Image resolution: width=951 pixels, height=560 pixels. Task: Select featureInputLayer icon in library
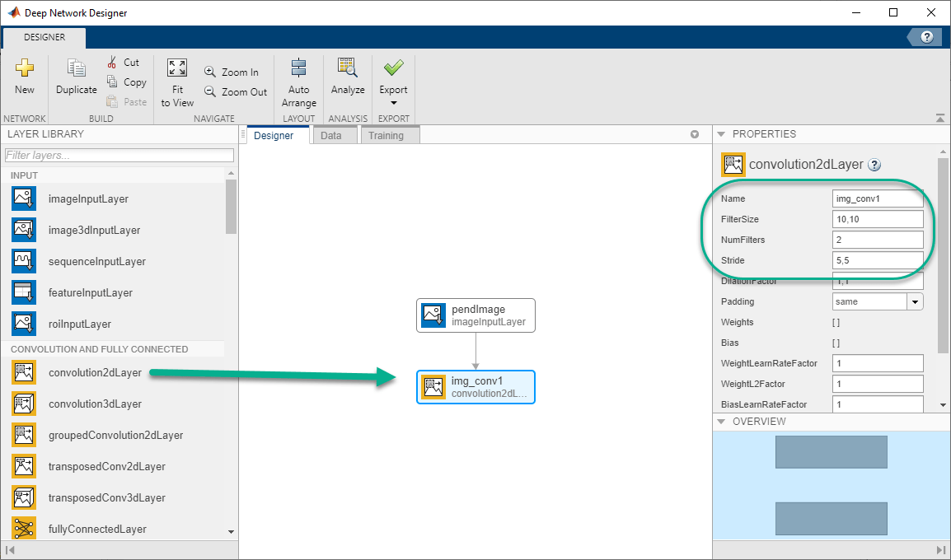point(24,292)
